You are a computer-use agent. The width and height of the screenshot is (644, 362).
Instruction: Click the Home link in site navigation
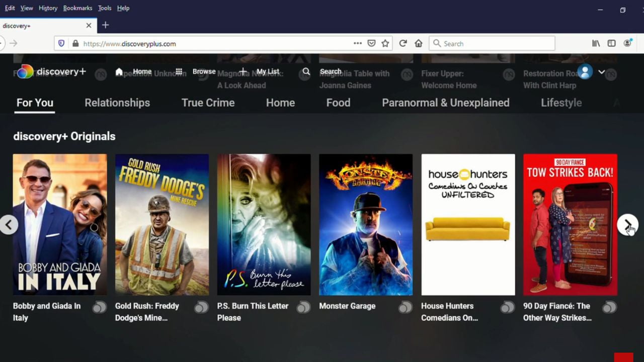click(142, 71)
